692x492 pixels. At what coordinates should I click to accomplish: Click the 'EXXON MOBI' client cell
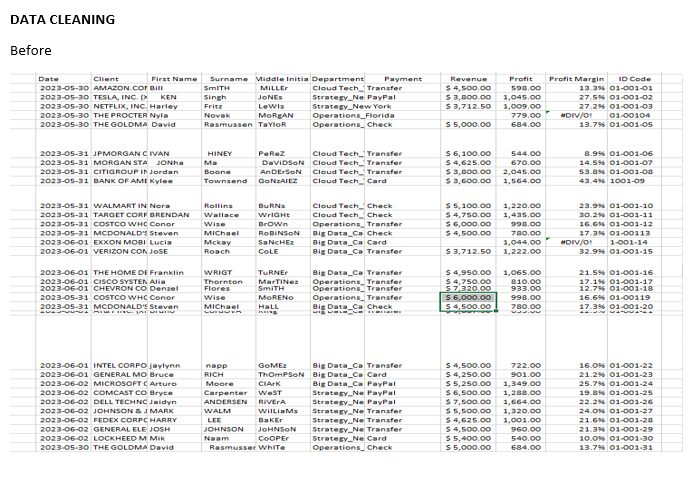tap(120, 242)
